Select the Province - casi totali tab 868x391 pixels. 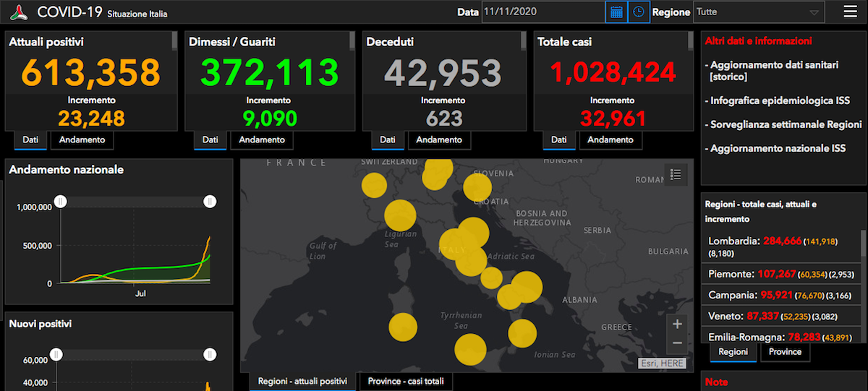(x=406, y=382)
